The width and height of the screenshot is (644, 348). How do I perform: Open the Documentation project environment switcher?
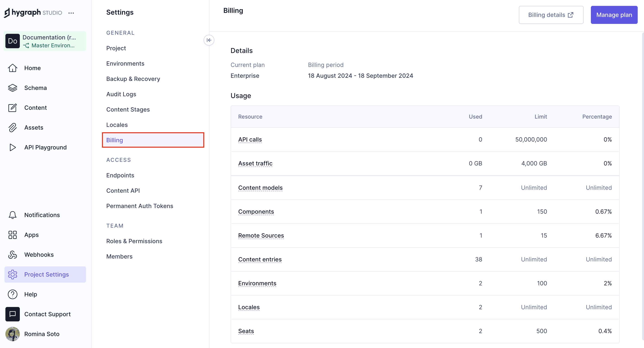45,41
